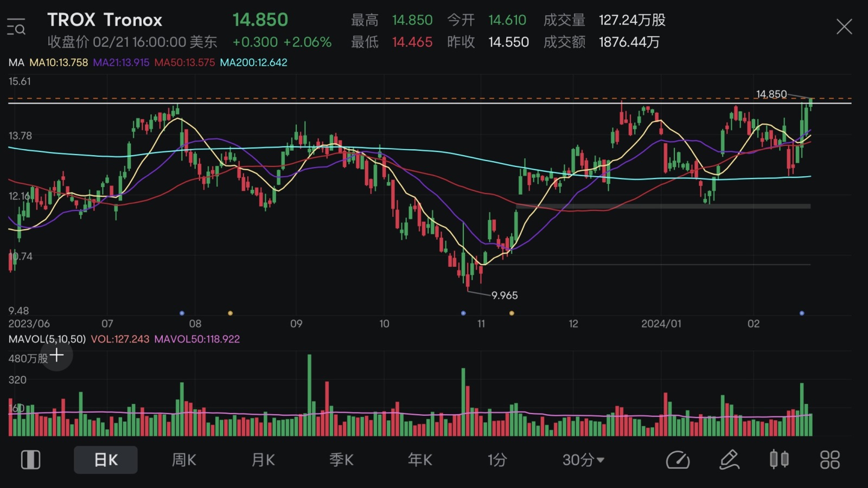
Task: Click the blue event dot under 02
Action: point(802,313)
